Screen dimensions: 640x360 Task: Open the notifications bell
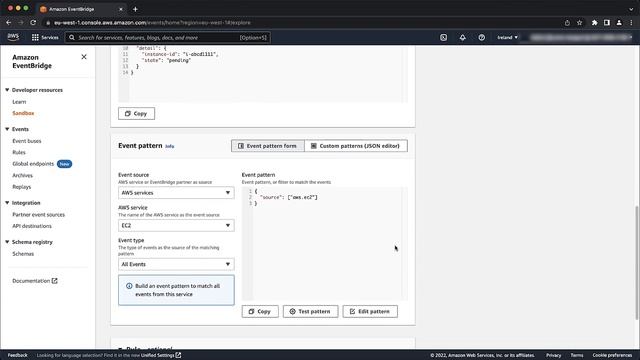coord(462,38)
